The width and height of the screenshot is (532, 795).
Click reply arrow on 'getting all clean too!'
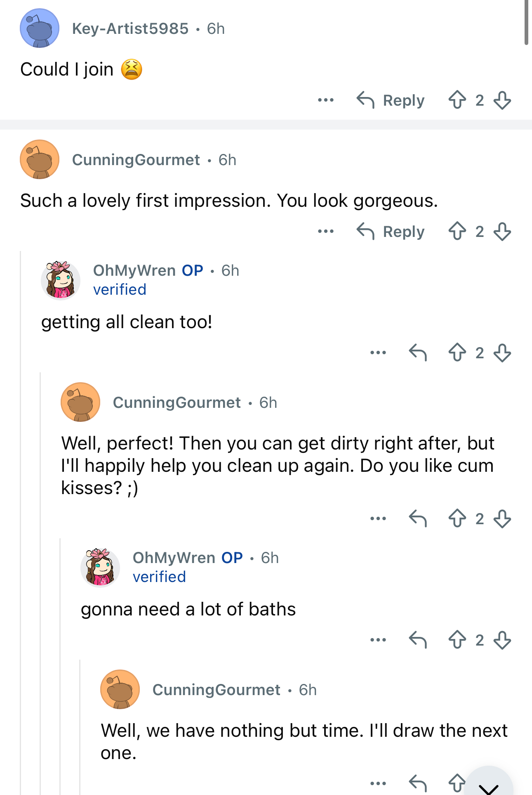[x=417, y=353]
